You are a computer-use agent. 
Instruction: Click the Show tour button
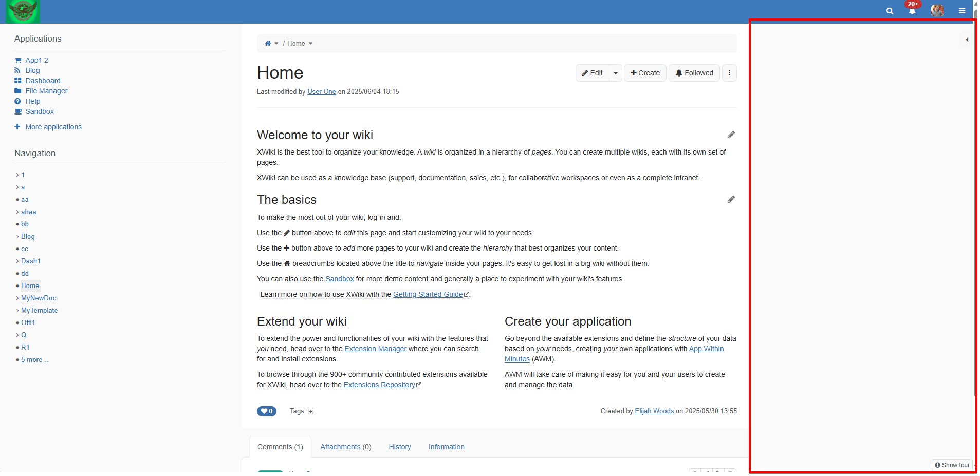click(x=952, y=465)
